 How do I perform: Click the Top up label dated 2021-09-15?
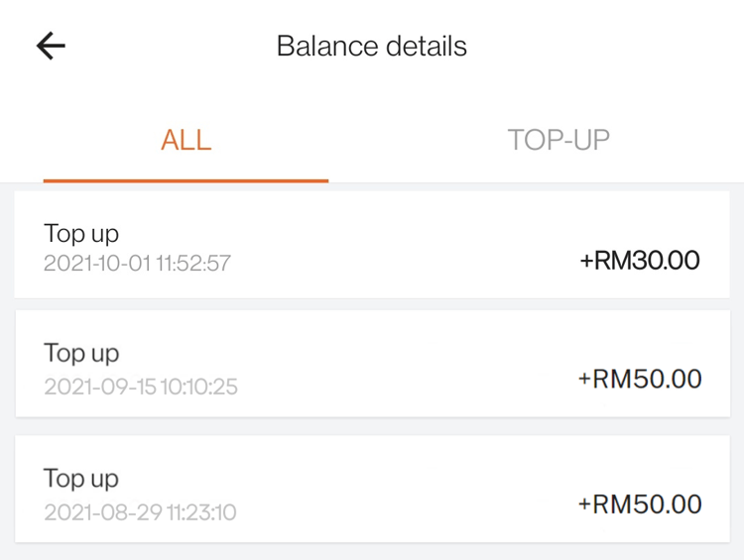pyautogui.click(x=81, y=354)
